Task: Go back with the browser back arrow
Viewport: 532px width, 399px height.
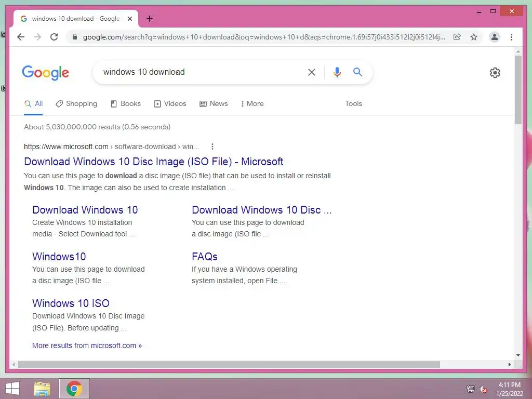Action: coord(21,37)
